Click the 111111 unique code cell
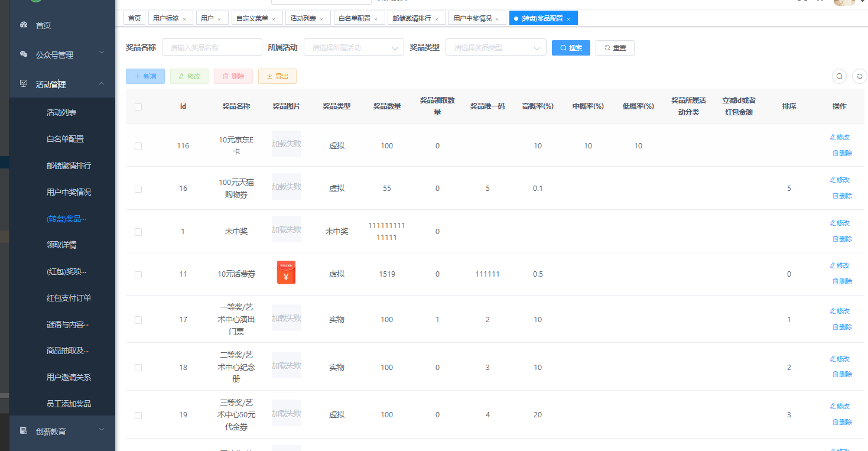The width and height of the screenshot is (868, 451). pos(487,274)
